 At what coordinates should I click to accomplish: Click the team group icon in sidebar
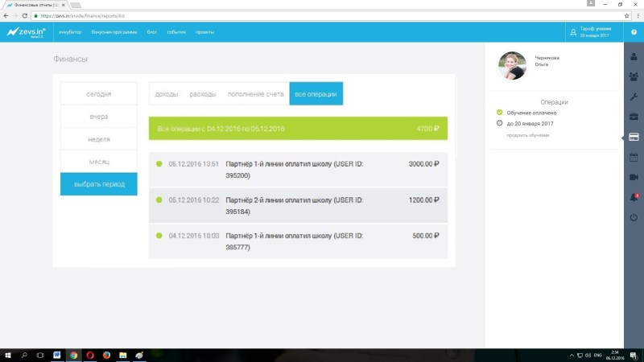634,76
